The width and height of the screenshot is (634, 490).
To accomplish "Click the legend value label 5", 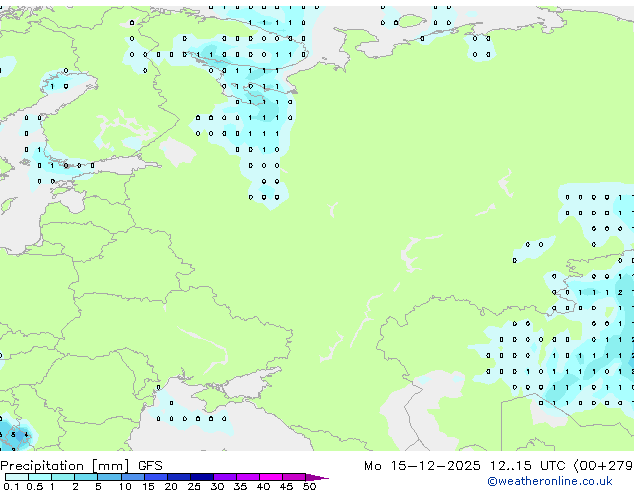I will 98,486.
